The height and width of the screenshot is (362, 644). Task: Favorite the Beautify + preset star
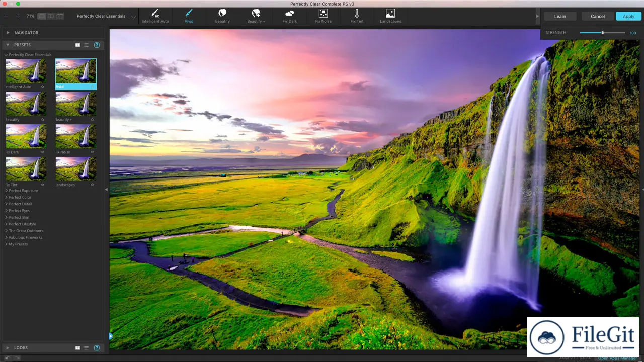(x=92, y=120)
